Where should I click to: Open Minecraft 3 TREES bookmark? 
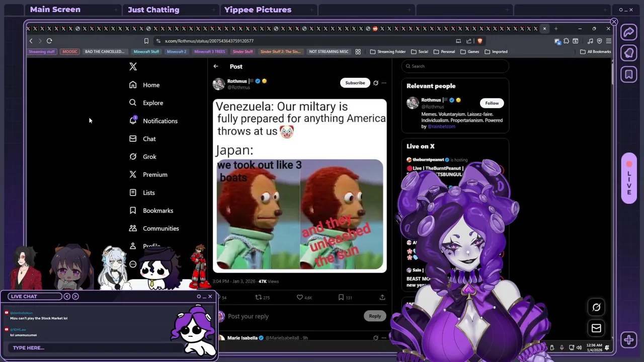(x=209, y=51)
